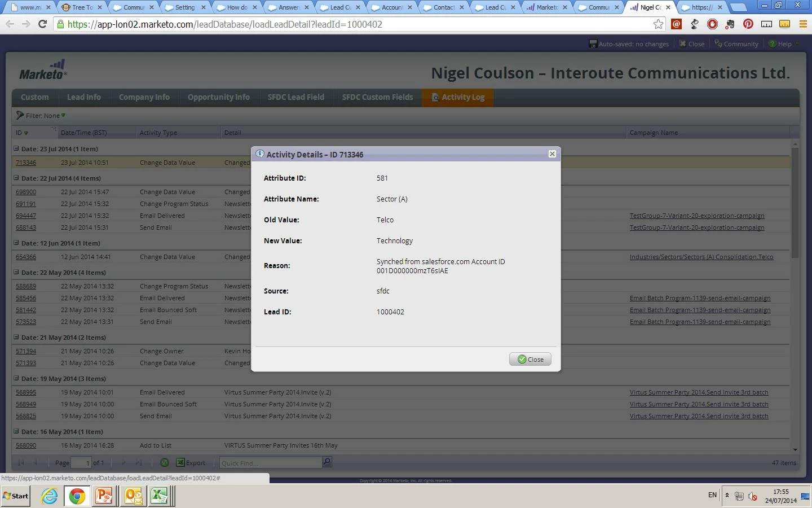Open activity ID 713346 link

click(26, 163)
